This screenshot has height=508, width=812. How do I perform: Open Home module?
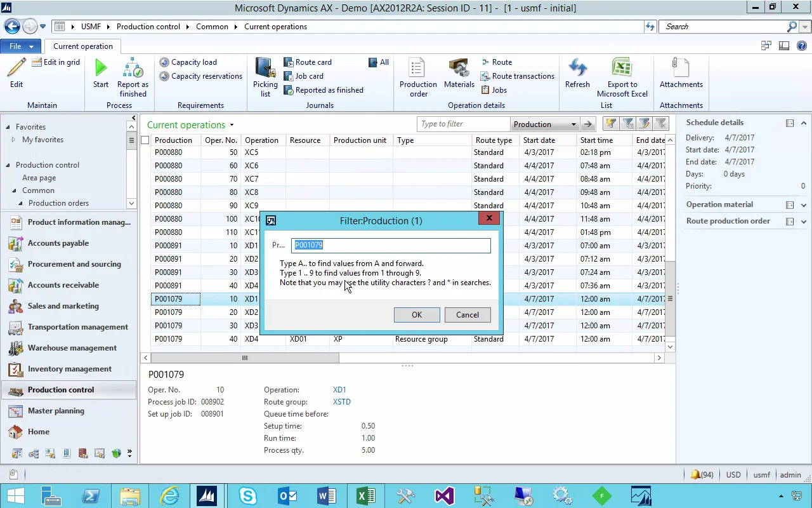69,432
